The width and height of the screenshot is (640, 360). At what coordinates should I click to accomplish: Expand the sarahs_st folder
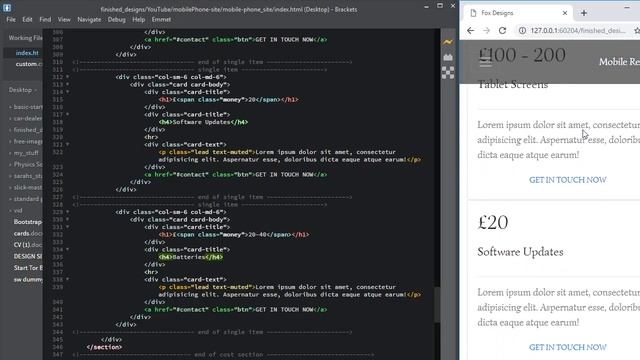click(25, 176)
